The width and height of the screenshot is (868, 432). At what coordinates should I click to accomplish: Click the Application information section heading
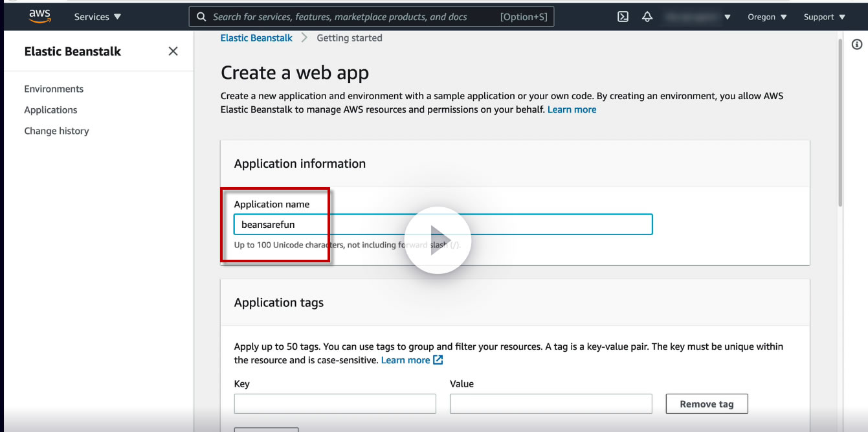click(x=300, y=163)
